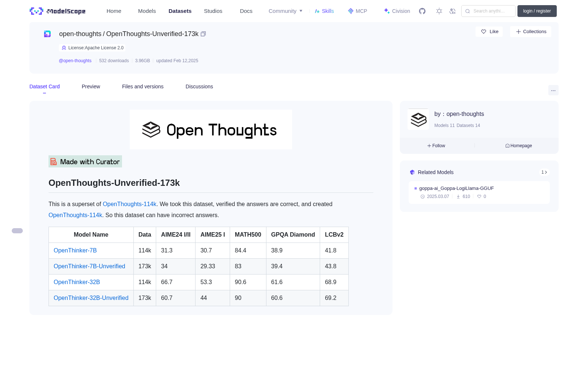
Task: Switch language with the translate icon
Action: tap(452, 11)
